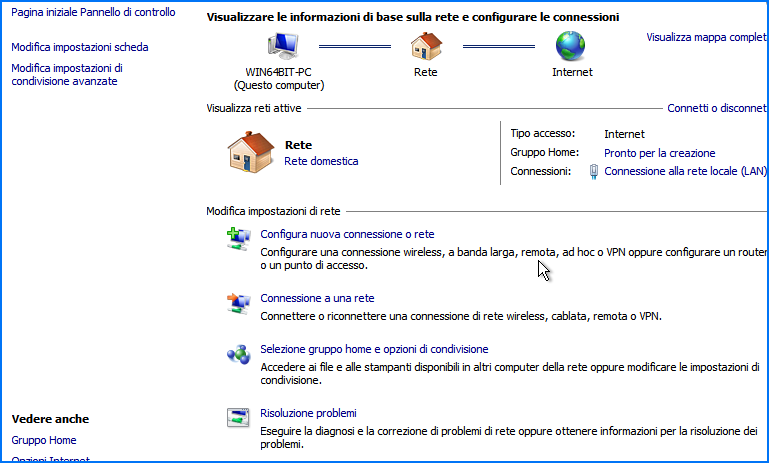Open Modifica impostazioni scheda

point(80,47)
